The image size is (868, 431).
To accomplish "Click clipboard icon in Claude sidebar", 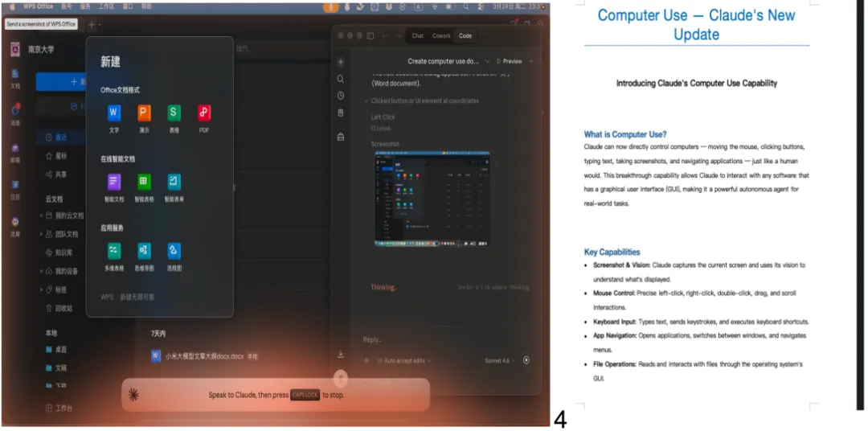I will point(341,113).
